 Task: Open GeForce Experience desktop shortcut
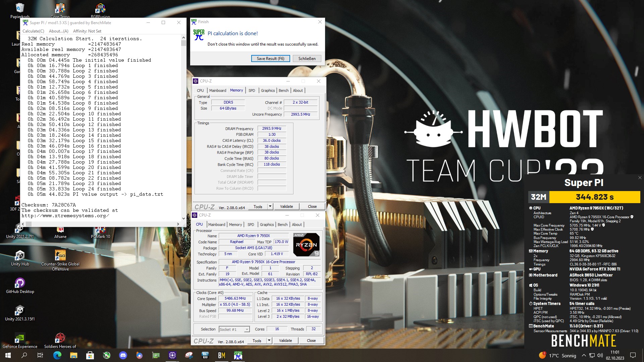[x=20, y=340]
